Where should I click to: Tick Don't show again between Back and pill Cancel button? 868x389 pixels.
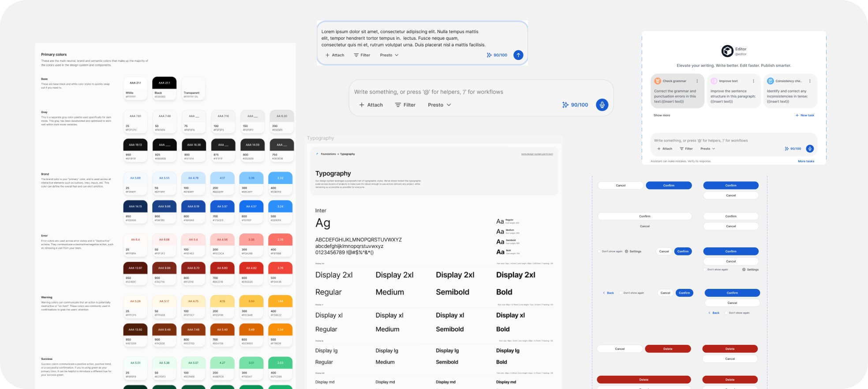tap(621, 293)
